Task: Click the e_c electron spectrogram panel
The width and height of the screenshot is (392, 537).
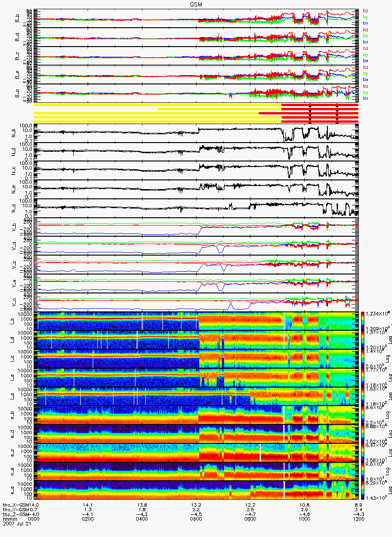Action: (196, 453)
